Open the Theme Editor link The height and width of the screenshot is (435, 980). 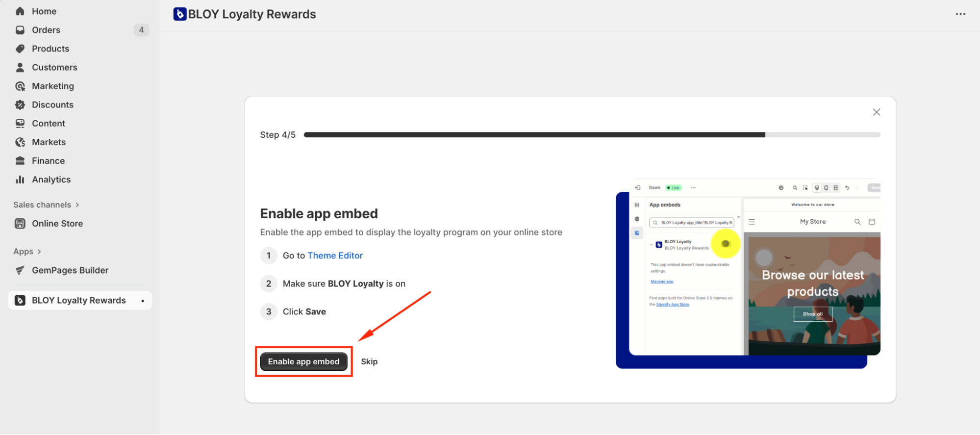coord(335,256)
